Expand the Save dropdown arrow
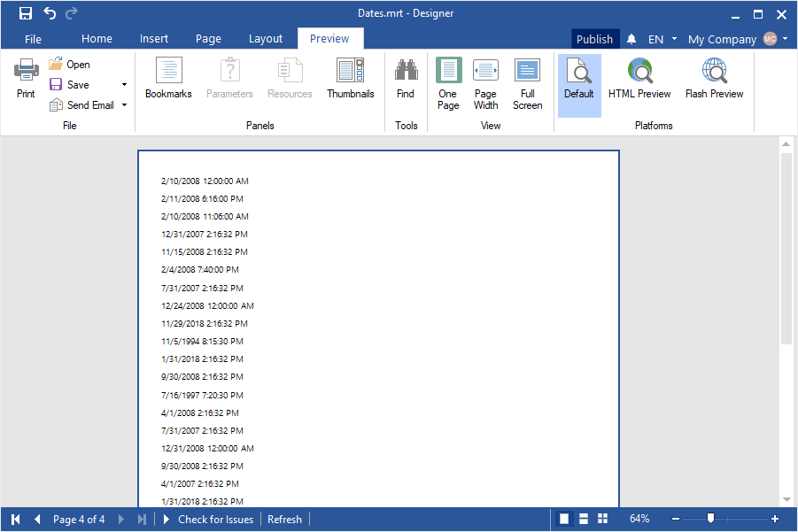Image resolution: width=798 pixels, height=532 pixels. point(124,85)
